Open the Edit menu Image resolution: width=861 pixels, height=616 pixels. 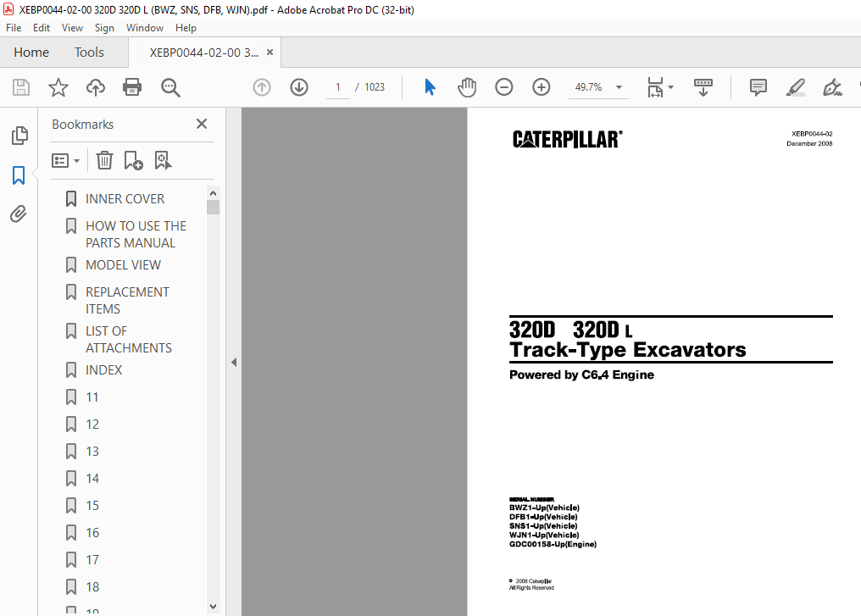[42, 28]
